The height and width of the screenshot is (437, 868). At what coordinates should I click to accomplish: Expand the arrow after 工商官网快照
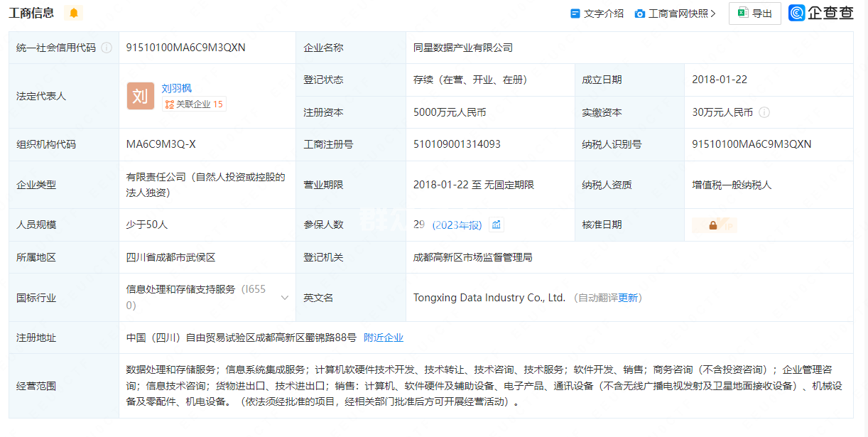[x=713, y=14]
